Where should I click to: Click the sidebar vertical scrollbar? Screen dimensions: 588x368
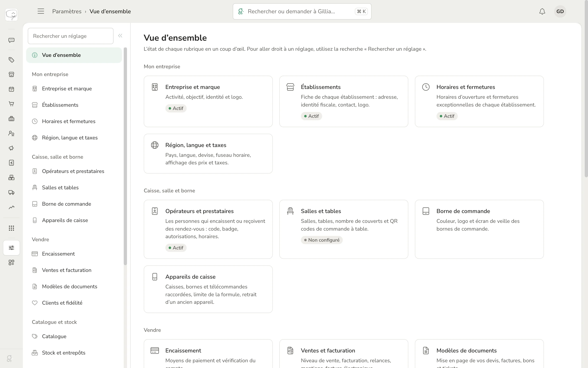pos(125,156)
